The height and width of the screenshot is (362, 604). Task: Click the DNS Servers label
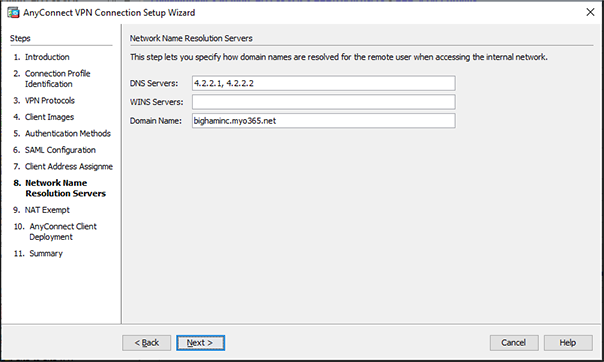(x=154, y=83)
